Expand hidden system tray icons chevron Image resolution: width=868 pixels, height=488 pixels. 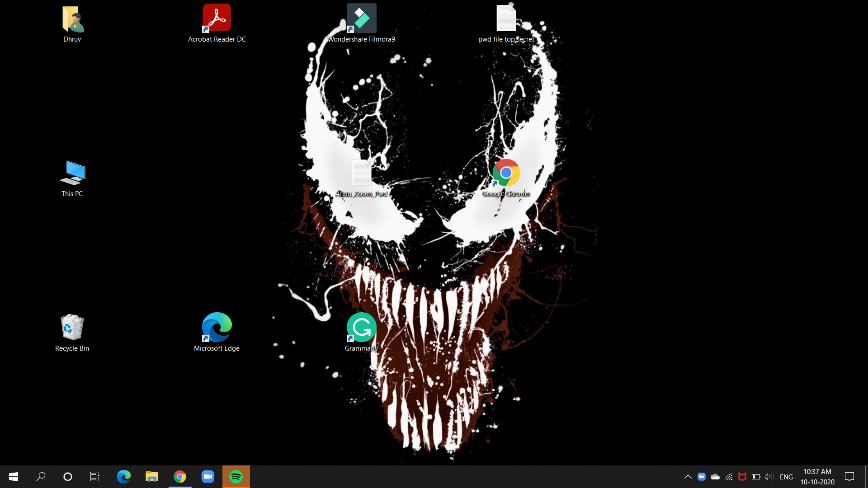tap(688, 477)
